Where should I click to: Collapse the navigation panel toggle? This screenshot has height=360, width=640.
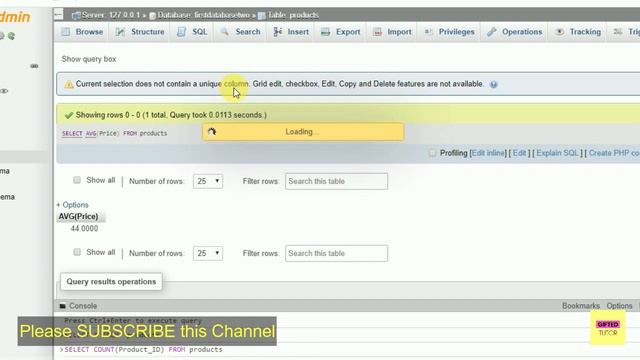coord(58,15)
